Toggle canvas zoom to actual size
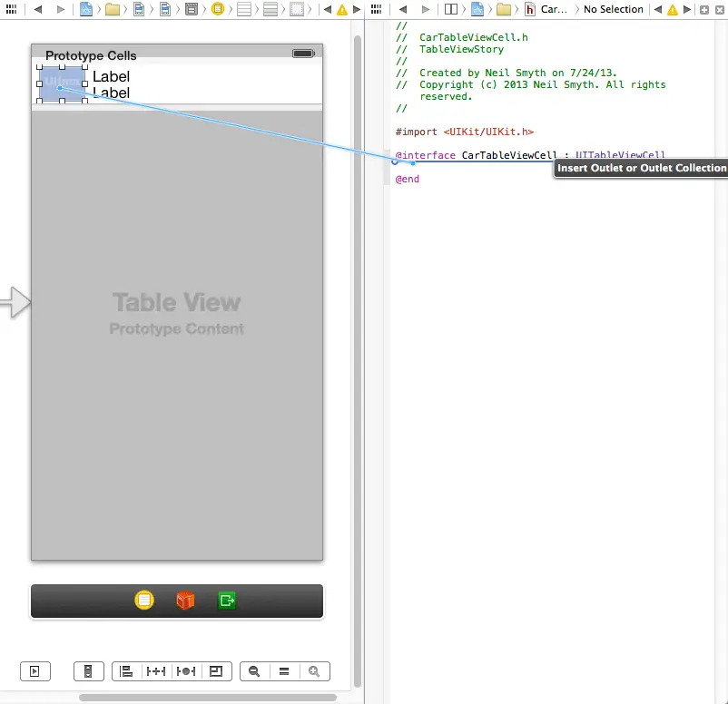The height and width of the screenshot is (704, 728). pos(284,671)
